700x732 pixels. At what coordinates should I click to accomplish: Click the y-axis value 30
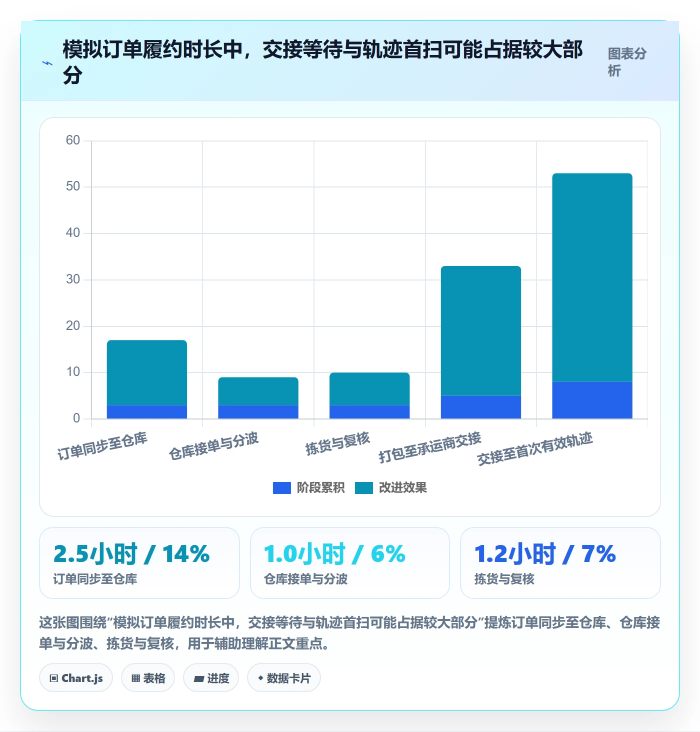click(73, 279)
